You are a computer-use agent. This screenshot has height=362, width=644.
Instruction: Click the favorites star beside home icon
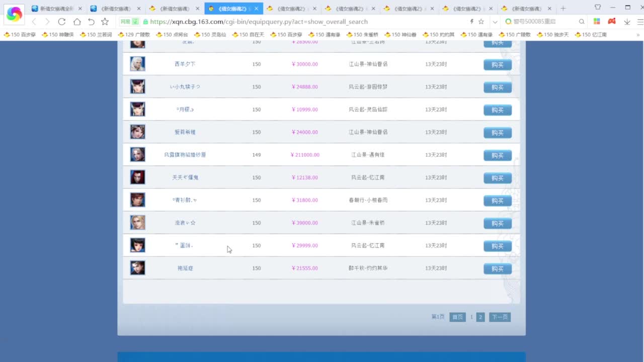(x=105, y=22)
